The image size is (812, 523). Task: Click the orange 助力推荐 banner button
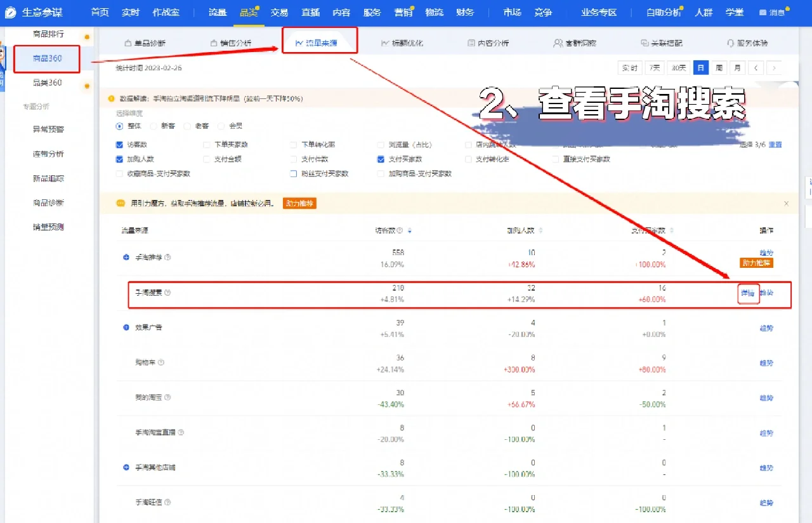pyautogui.click(x=299, y=204)
